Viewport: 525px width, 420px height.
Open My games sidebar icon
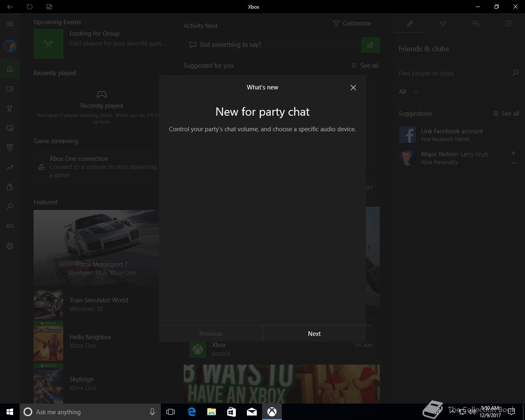pyautogui.click(x=10, y=89)
